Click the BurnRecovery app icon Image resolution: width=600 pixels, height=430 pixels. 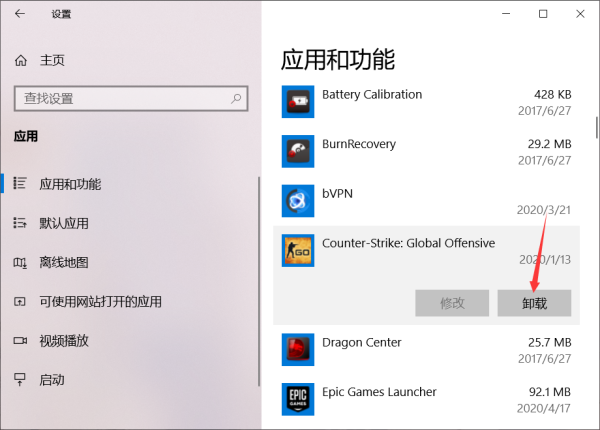(x=298, y=151)
